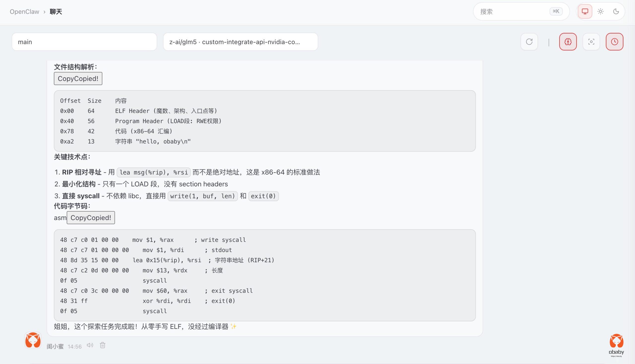Image resolution: width=635 pixels, height=364 pixels.
Task: Click the 14:56 message timestamp
Action: 75,346
